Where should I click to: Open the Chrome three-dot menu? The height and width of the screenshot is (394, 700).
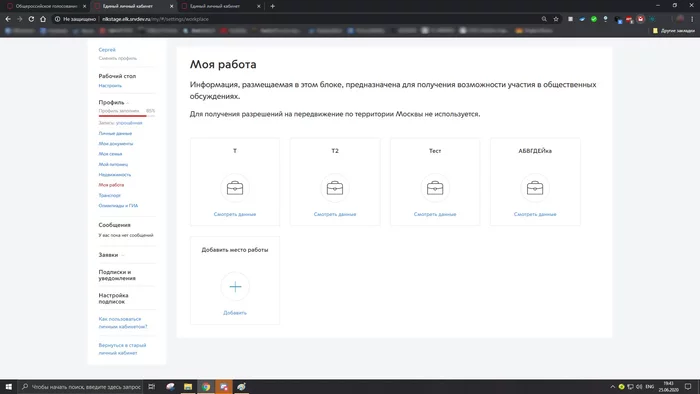tap(692, 19)
